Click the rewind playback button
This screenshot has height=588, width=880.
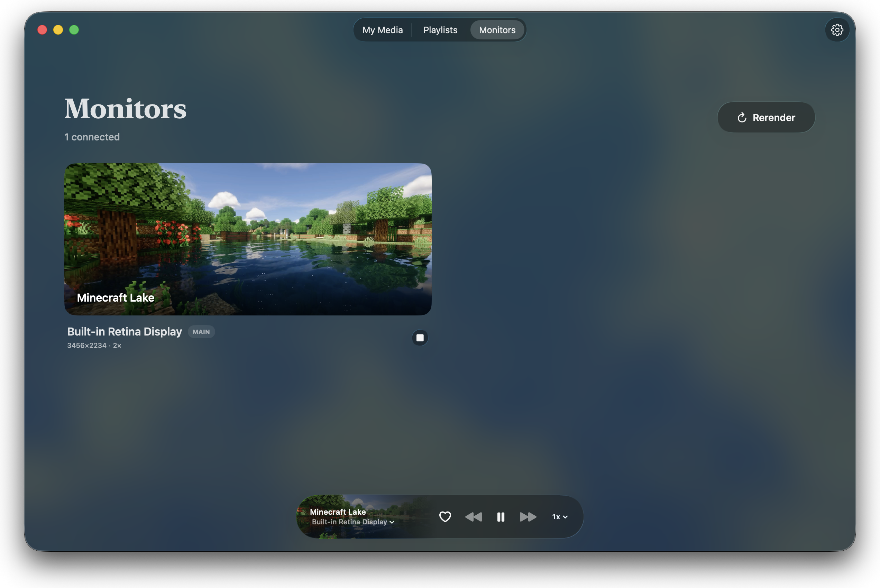coord(473,517)
